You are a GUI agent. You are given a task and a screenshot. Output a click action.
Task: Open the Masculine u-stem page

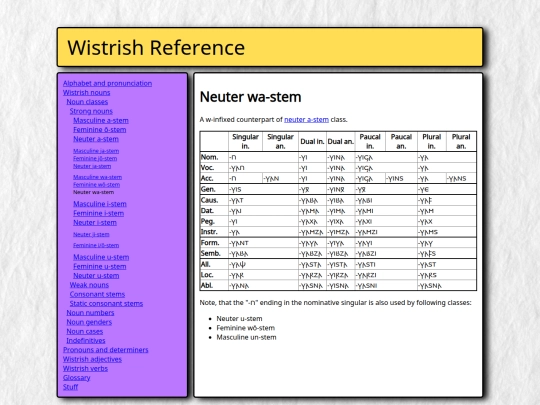(101, 257)
